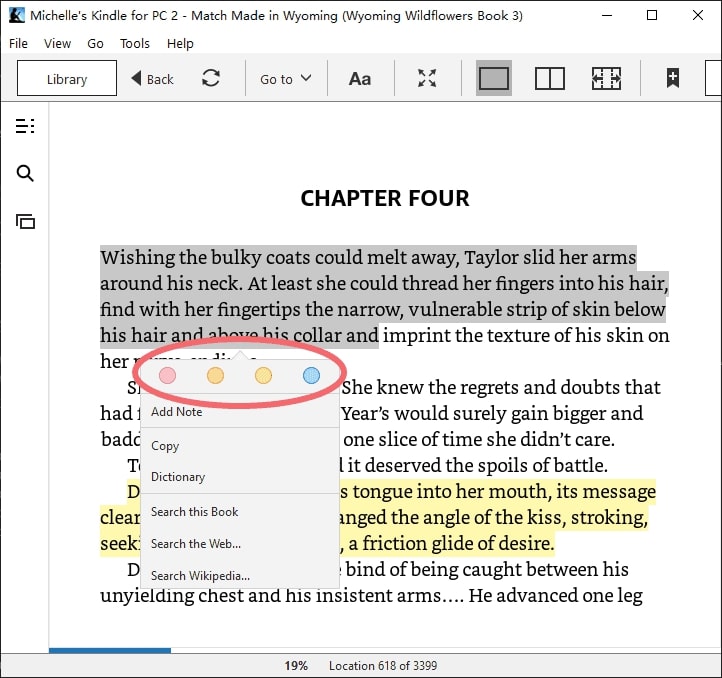Select Search Wikipedia...
This screenshot has height=678, width=722.
pos(239,575)
